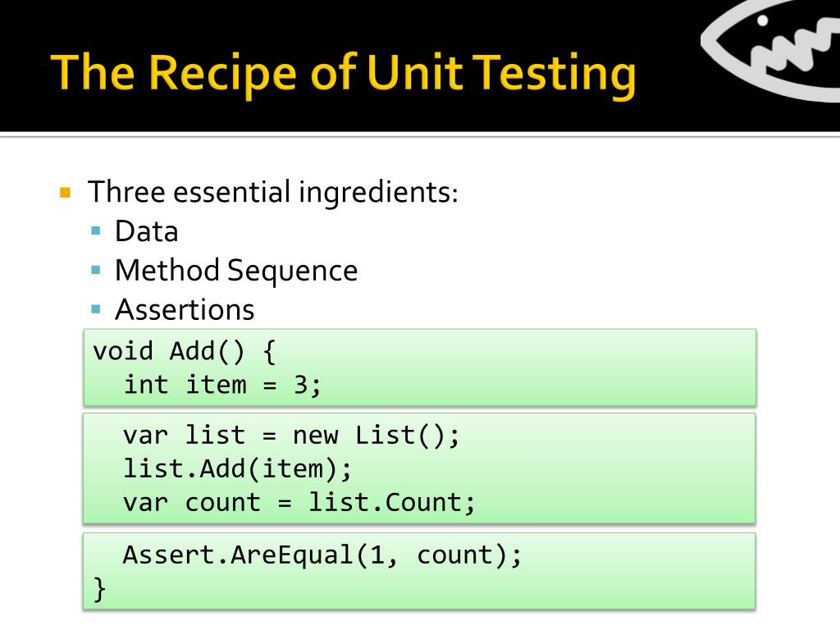
Task: Click the closing brace in the last code box
Action: point(99,589)
